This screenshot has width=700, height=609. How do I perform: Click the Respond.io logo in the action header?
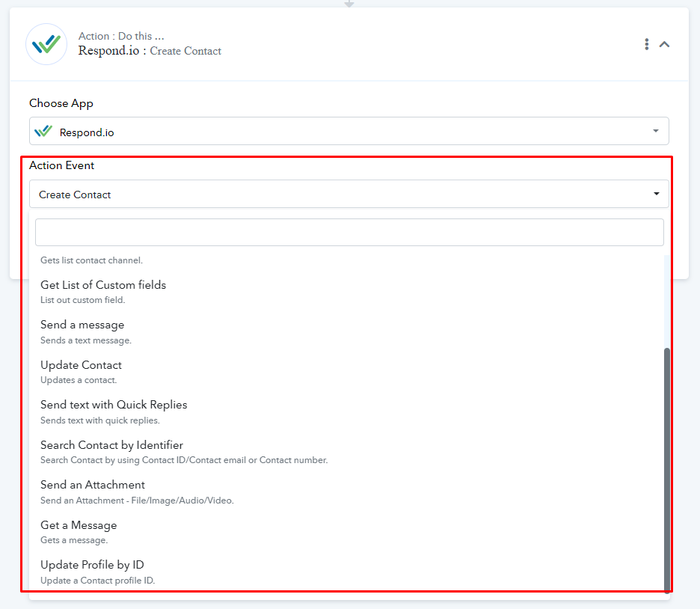pyautogui.click(x=46, y=44)
